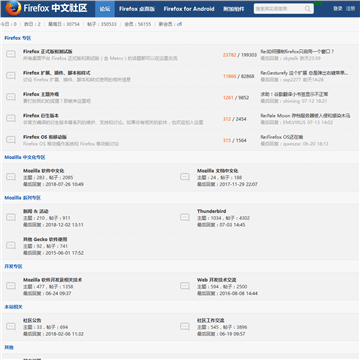Click the Firefox logo in the header
360x360 pixels.
coord(13,8)
